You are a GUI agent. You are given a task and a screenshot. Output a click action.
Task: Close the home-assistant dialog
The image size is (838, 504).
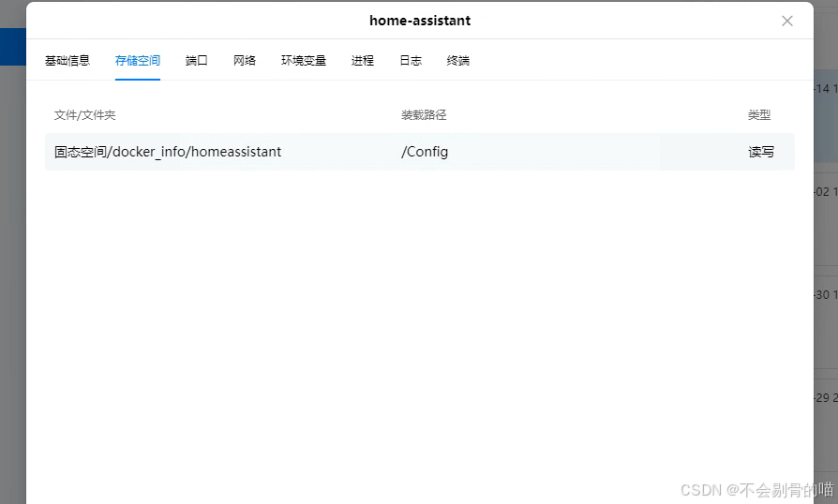786,21
